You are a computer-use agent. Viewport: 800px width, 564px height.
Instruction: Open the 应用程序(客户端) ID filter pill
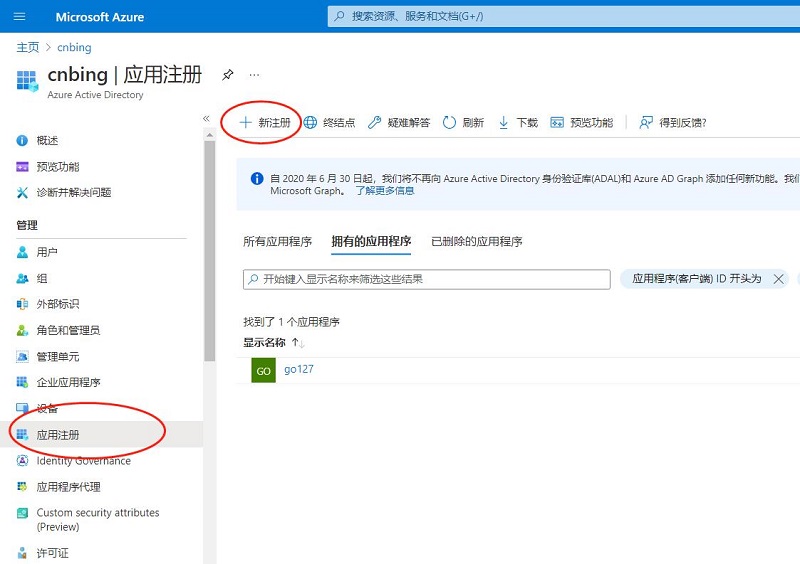696,279
